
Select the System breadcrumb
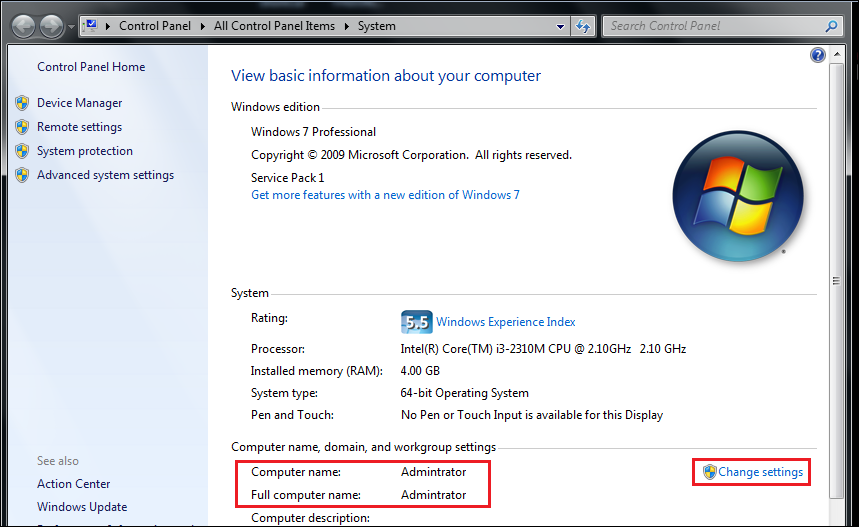(x=376, y=26)
